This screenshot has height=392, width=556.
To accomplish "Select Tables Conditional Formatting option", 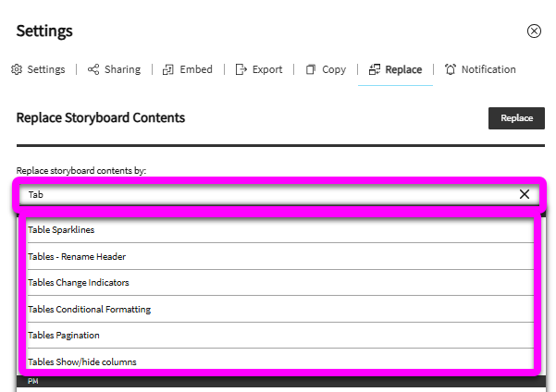I will click(x=280, y=309).
